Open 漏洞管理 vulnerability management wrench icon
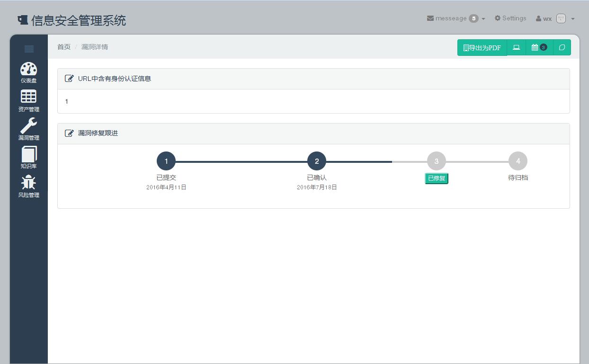This screenshot has height=364, width=589. [29, 126]
